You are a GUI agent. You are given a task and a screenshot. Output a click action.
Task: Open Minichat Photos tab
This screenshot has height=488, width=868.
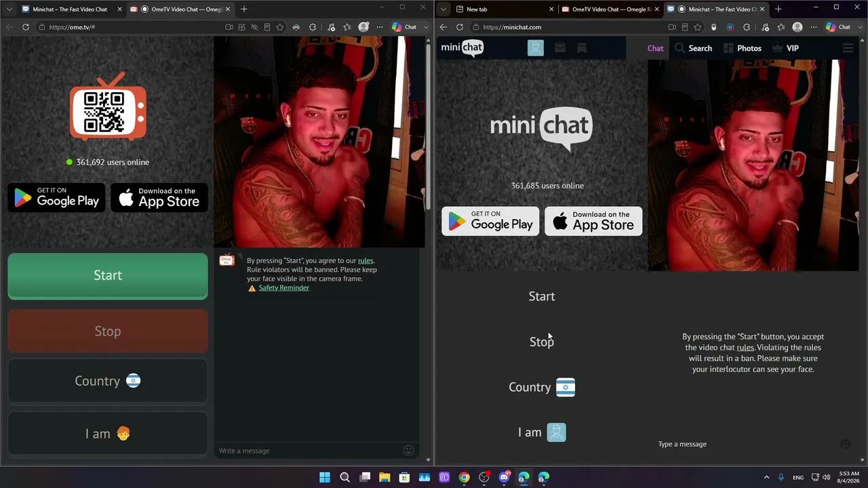(x=742, y=48)
